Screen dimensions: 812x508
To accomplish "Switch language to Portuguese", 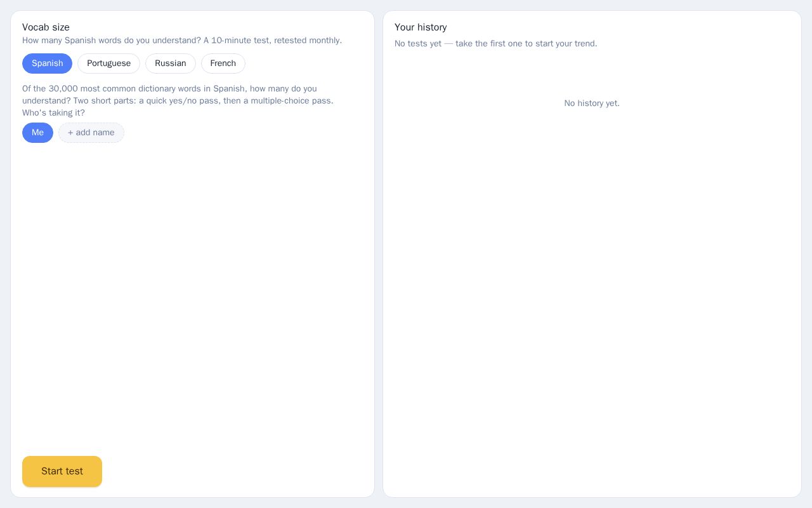I will (108, 63).
